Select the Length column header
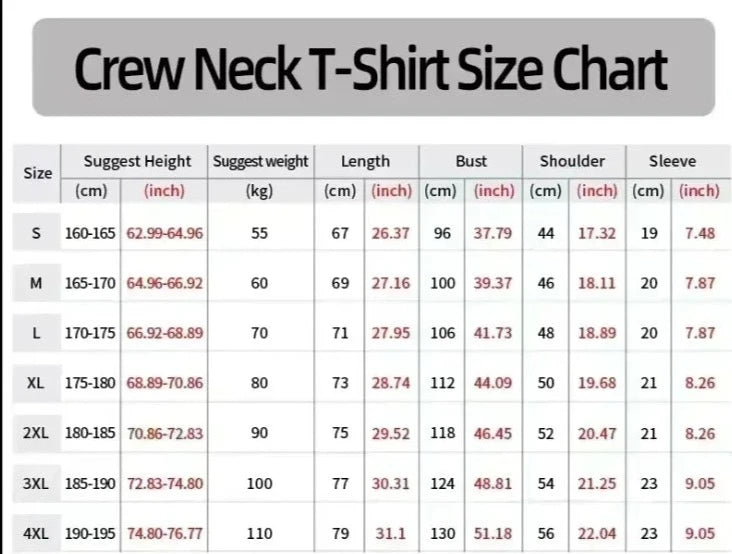This screenshot has height=554, width=732. click(365, 161)
